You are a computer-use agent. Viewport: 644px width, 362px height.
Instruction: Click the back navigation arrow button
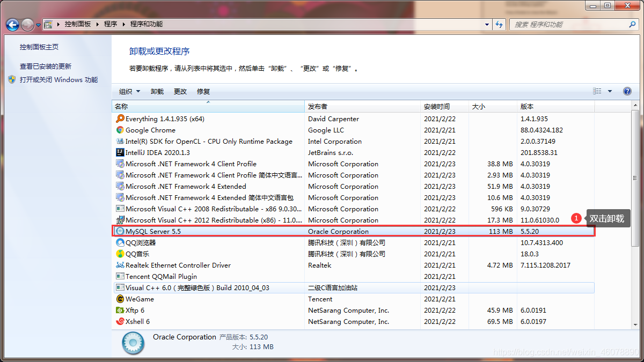13,24
